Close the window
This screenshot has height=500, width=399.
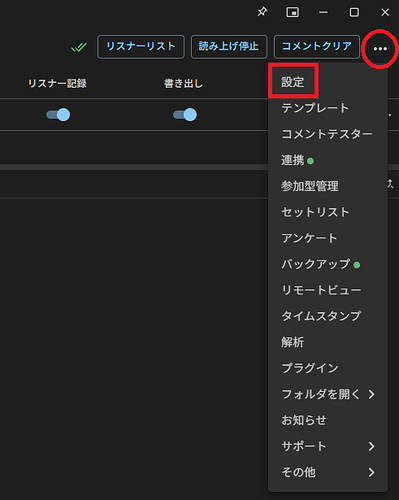click(x=385, y=12)
